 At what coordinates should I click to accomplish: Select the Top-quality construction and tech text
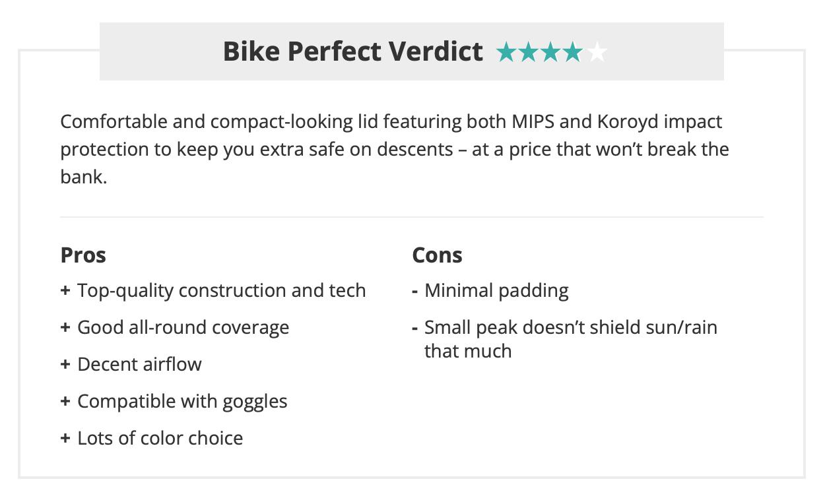[x=221, y=291]
